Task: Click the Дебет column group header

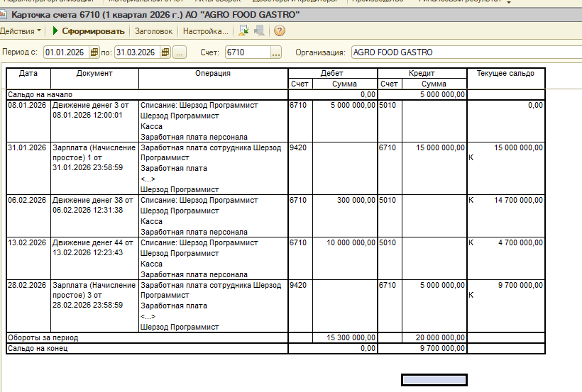Action: coord(332,74)
